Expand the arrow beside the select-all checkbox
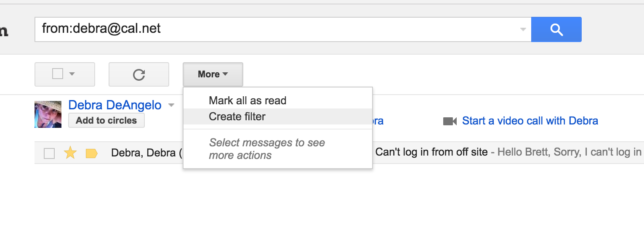The image size is (644, 238). (72, 74)
